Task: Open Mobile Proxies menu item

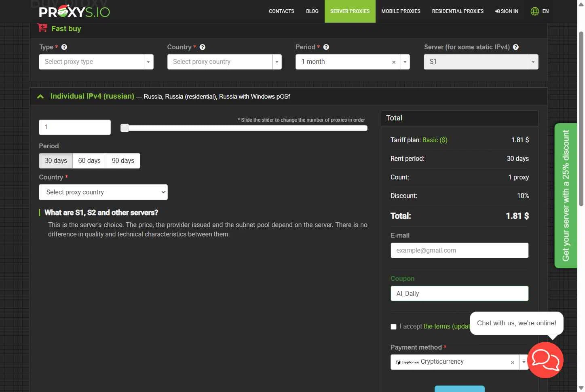Action: click(401, 11)
